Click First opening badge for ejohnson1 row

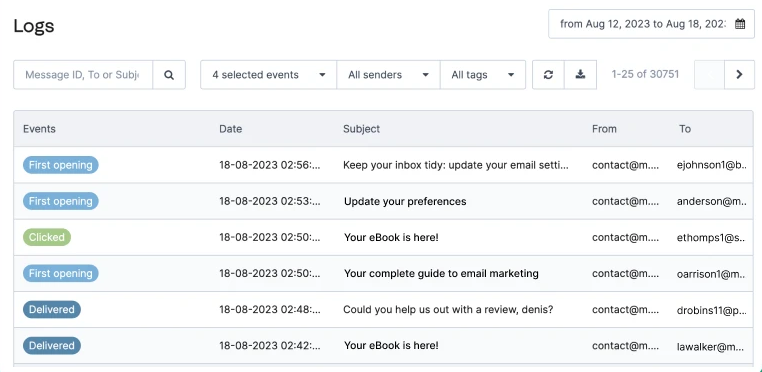(61, 165)
